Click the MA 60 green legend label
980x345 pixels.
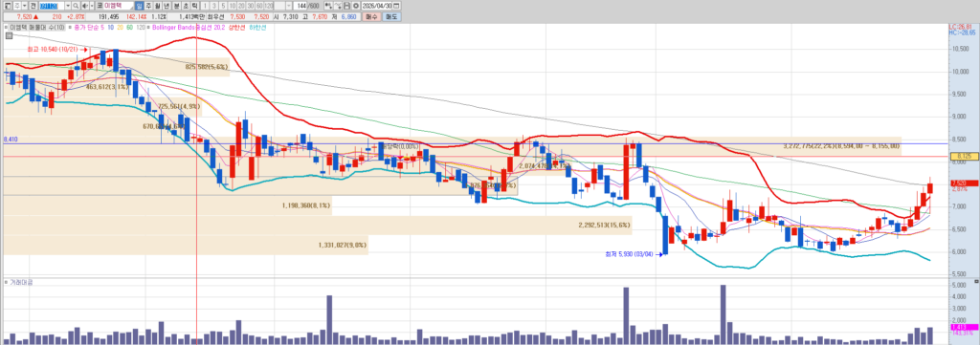coord(129,28)
